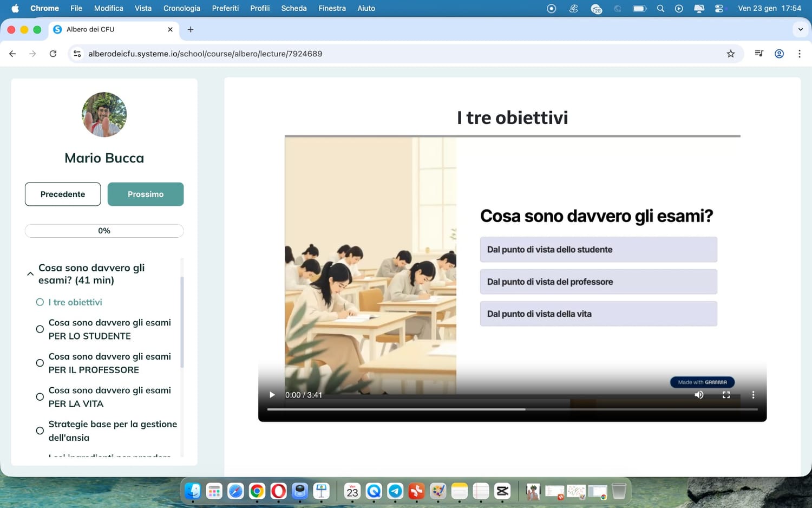Open the Preferiti menu
812x508 pixels.
click(x=225, y=8)
